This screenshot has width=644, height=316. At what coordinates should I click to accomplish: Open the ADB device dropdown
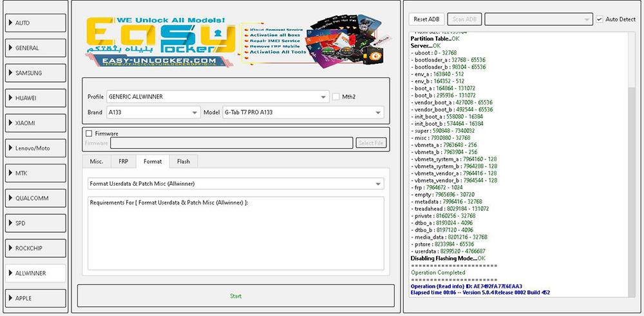538,19
